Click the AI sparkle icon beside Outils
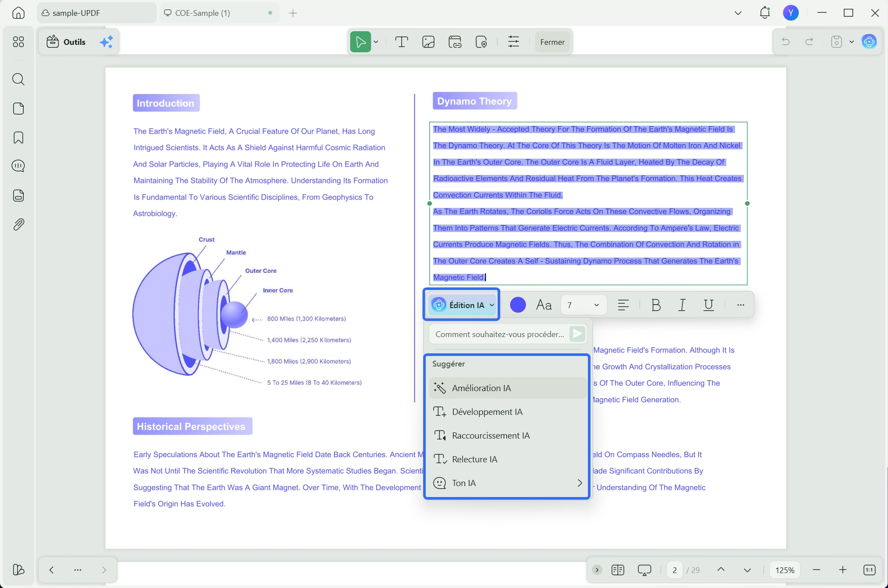Viewport: 888px width, 588px height. coord(106,42)
